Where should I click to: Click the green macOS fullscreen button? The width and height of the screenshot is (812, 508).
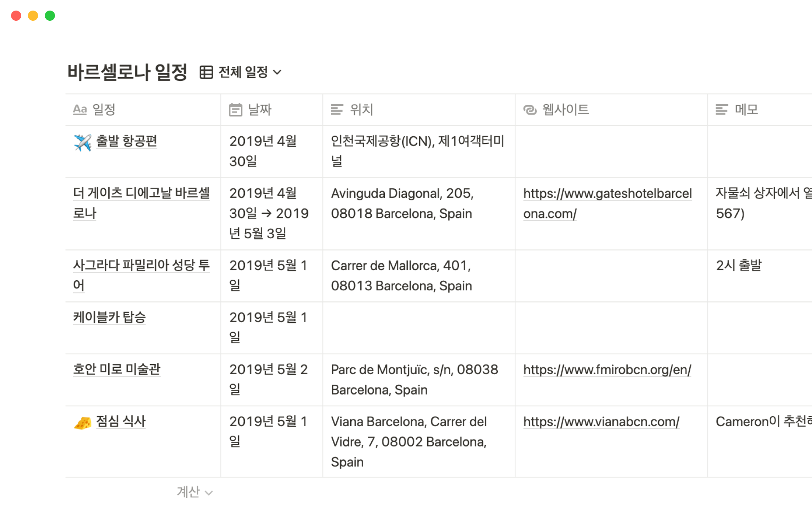coord(50,16)
